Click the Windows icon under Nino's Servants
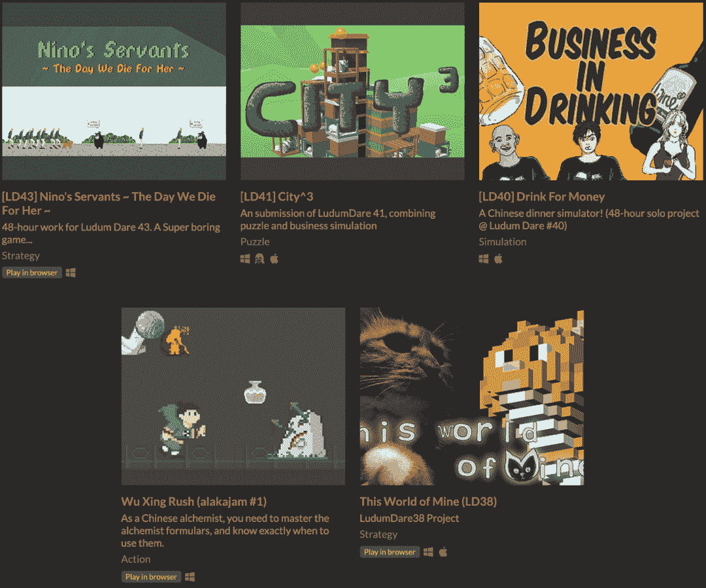 click(71, 272)
